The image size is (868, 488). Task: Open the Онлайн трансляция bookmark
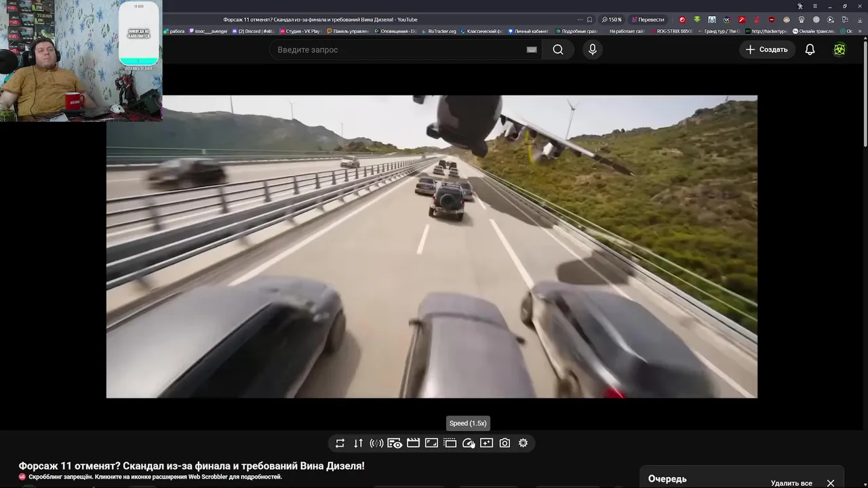coord(814,31)
